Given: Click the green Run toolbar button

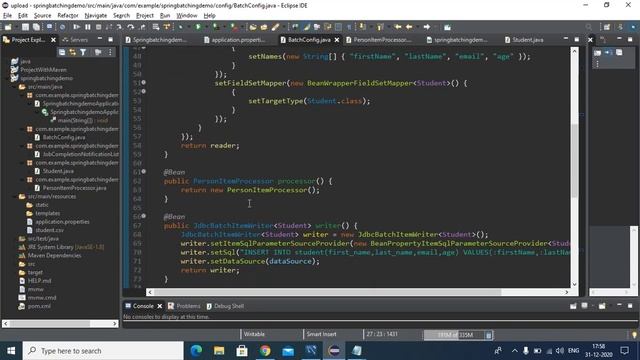Looking at the screenshot, I should click(x=198, y=27).
